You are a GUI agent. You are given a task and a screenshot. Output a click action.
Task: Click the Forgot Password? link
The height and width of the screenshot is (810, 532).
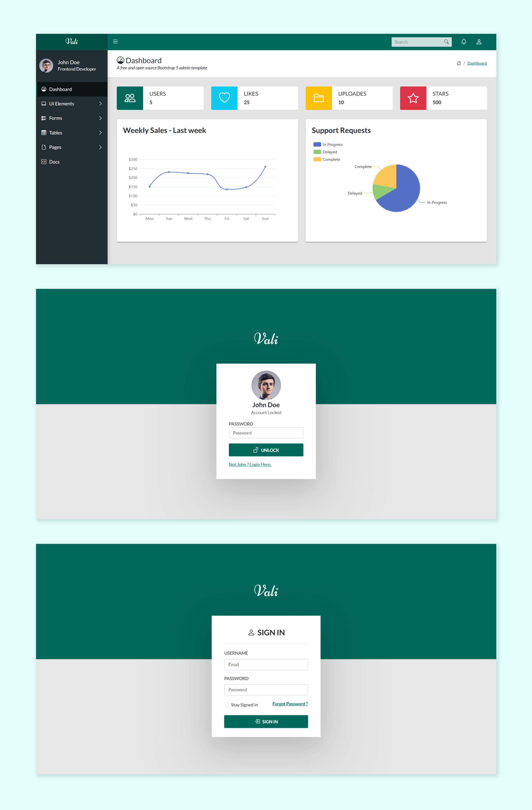click(x=290, y=704)
